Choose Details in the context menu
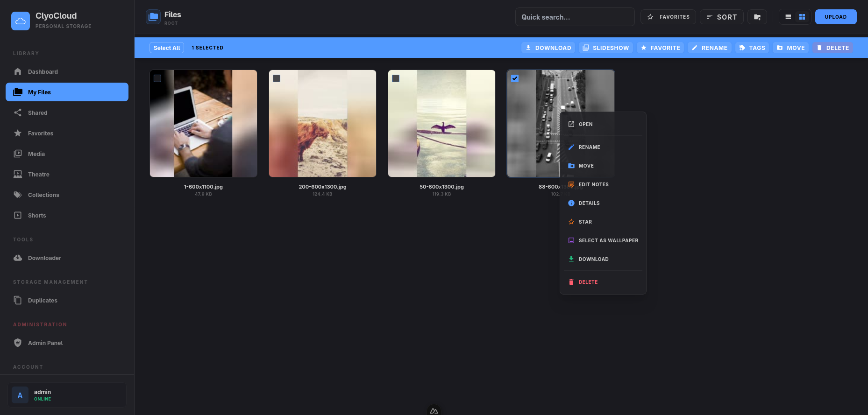The height and width of the screenshot is (415, 868). tap(603, 203)
